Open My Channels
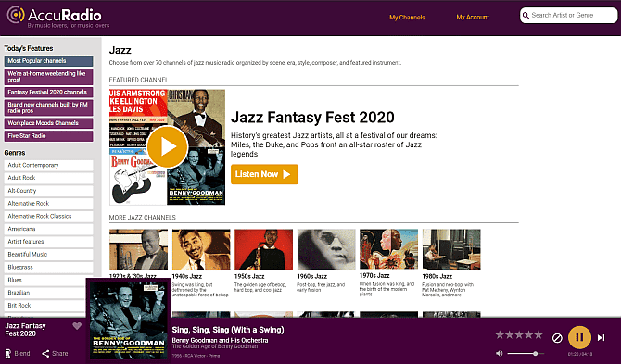 pyautogui.click(x=407, y=18)
